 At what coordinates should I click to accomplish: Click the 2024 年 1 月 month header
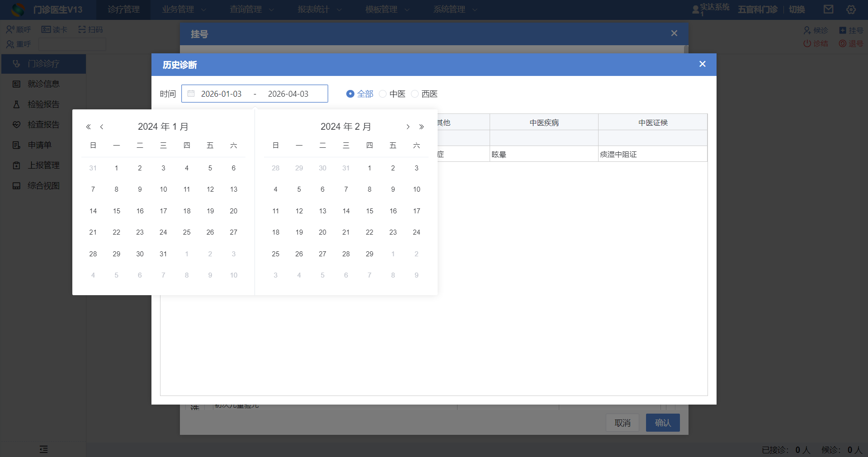pyautogui.click(x=163, y=127)
